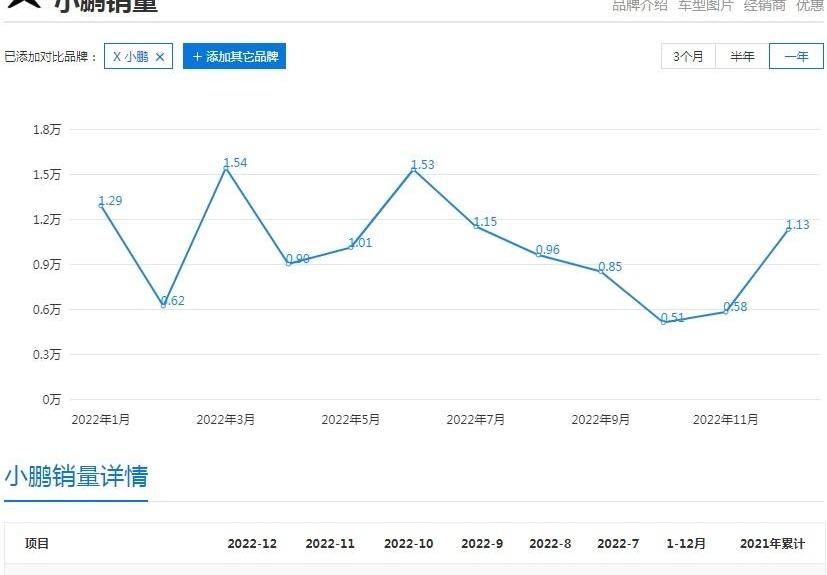827x575 pixels.
Task: Click the 2022年1月 axis label
Action: point(101,419)
